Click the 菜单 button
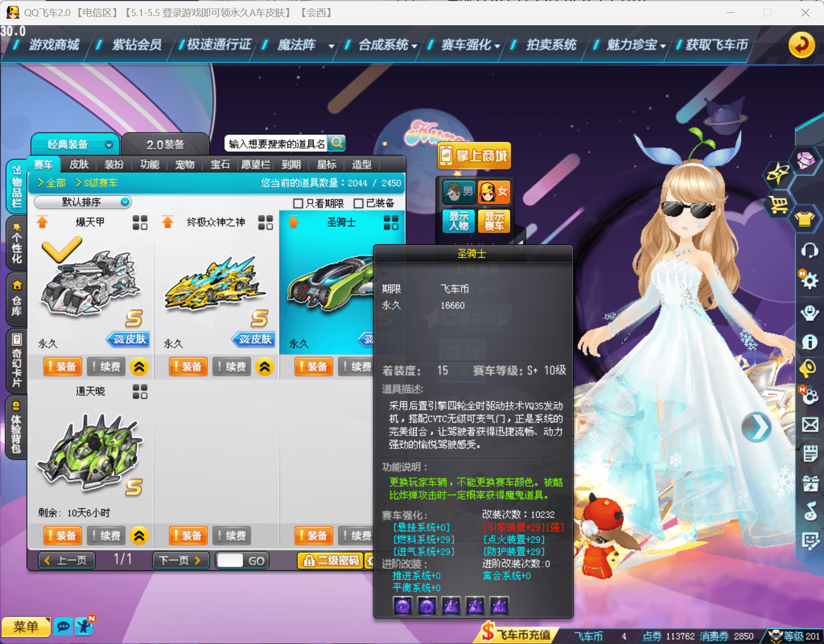824x644 pixels. click(26, 627)
